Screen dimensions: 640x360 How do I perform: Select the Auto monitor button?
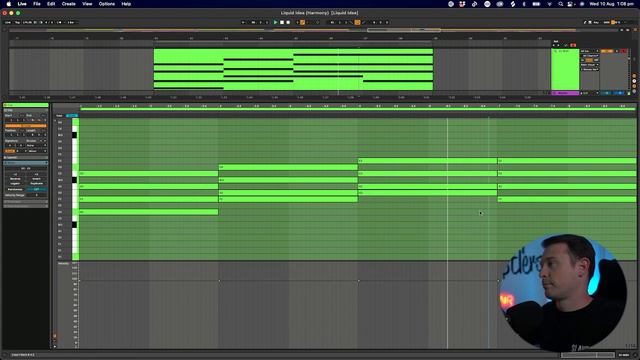point(589,60)
